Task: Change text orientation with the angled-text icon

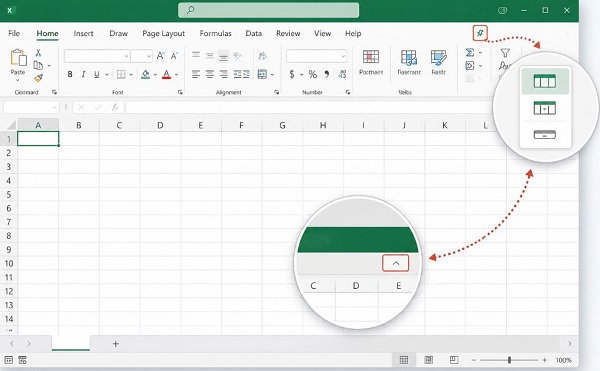Action: [x=237, y=56]
